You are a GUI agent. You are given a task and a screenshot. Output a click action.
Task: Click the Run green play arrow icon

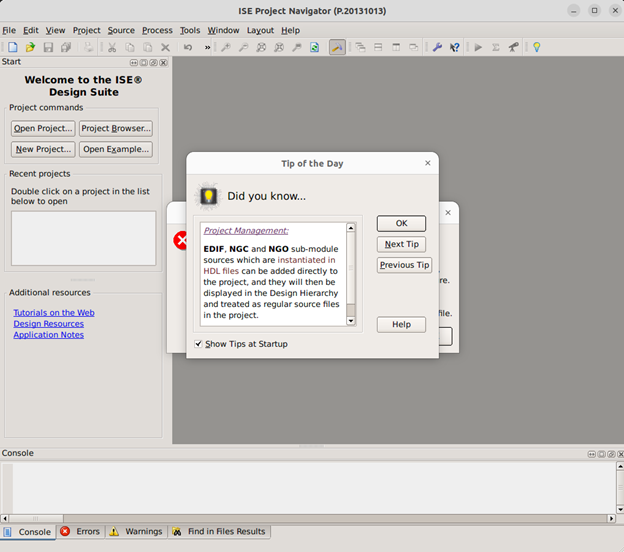(x=478, y=47)
